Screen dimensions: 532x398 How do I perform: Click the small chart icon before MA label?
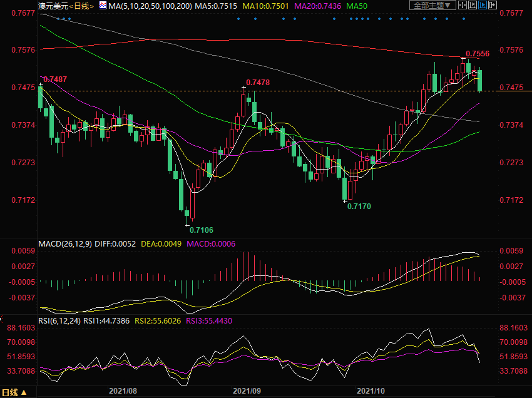pos(103,6)
